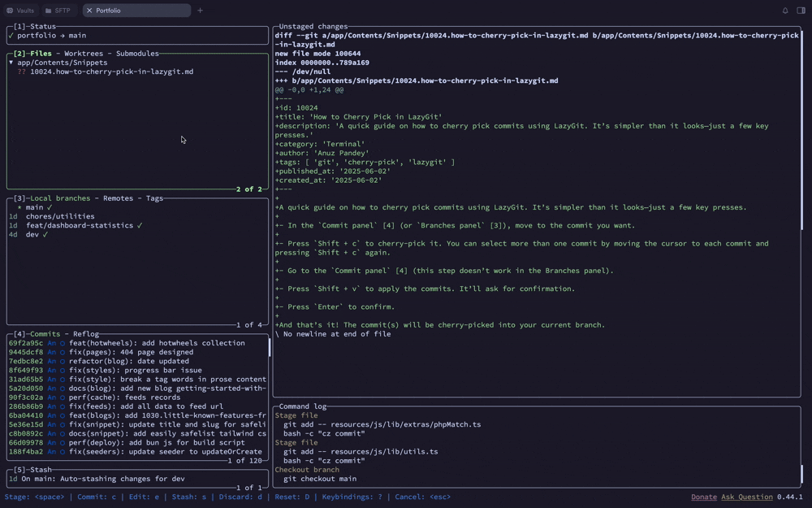
Task: Click the Donate link
Action: pos(703,497)
